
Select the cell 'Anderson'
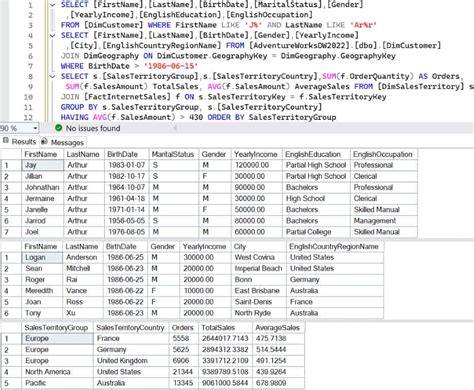point(83,258)
